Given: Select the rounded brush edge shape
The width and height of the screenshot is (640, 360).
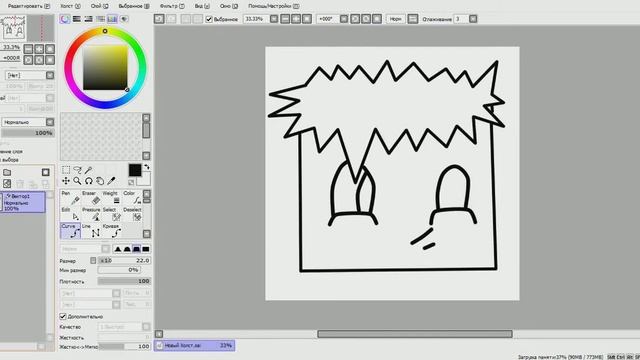Looking at the screenshot, I should 127,249.
